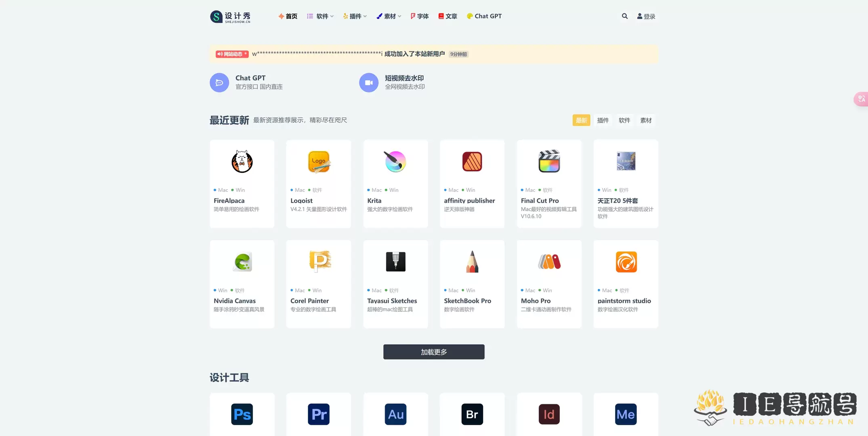Open the 插件 dropdown menu

355,16
